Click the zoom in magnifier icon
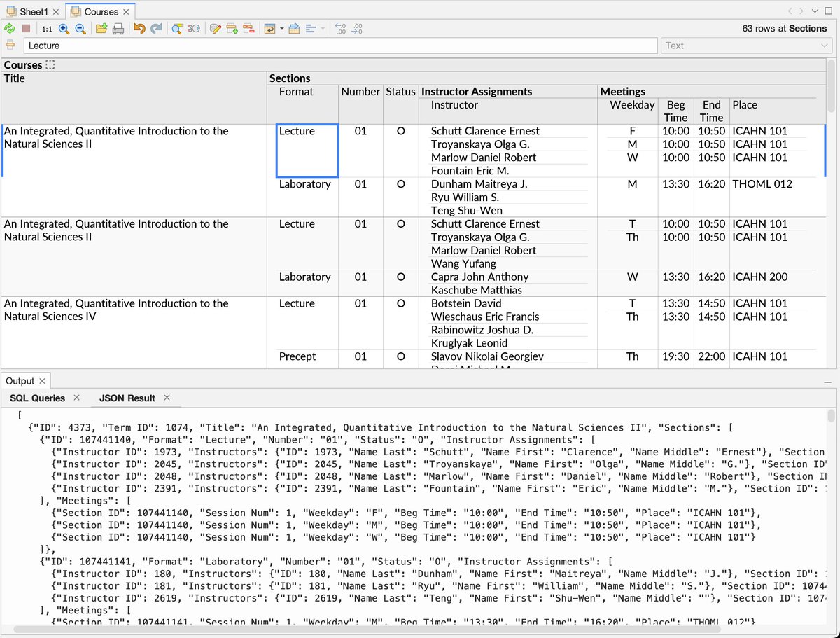Viewport: 840px width, 638px height. [64, 29]
